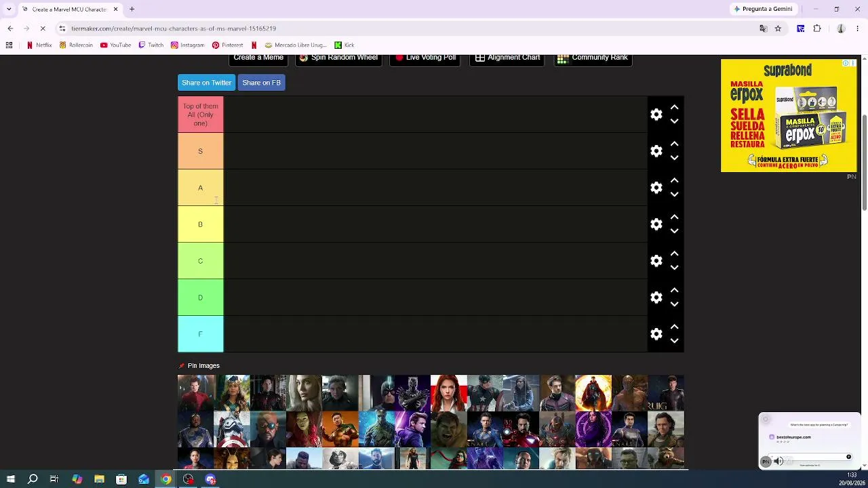
Task: Open a new browser tab
Action: [x=132, y=9]
